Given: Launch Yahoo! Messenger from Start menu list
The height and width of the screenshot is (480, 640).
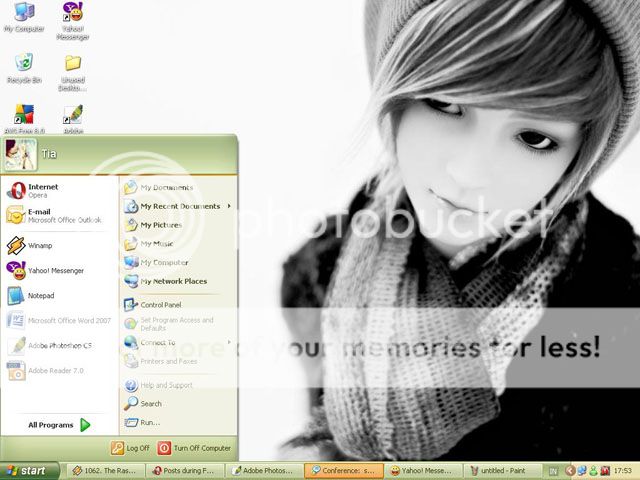Looking at the screenshot, I should [60, 270].
